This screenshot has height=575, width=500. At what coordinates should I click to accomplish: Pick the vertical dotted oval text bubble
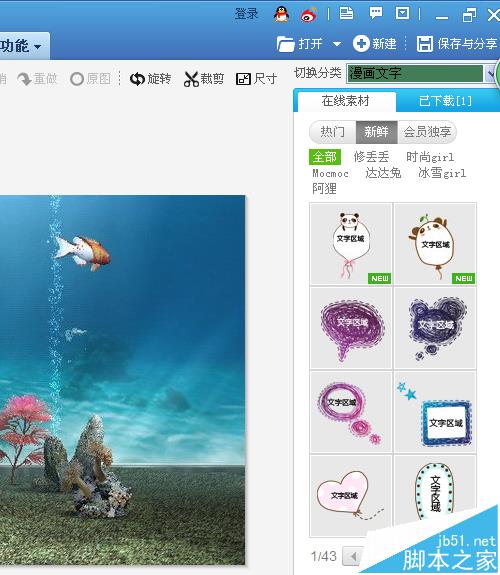[x=435, y=491]
